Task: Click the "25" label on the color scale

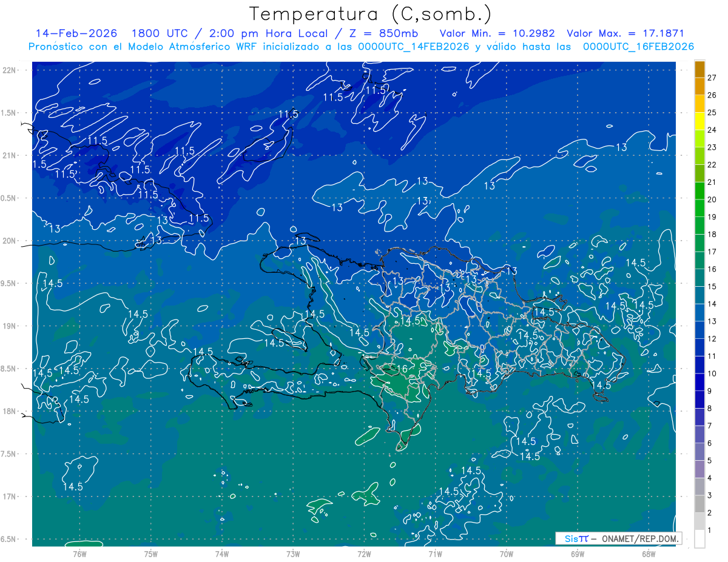Action: [712, 113]
